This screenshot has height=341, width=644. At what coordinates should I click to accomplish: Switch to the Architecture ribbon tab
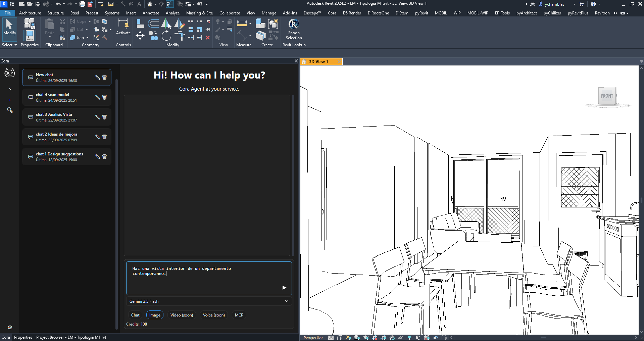tap(30, 13)
